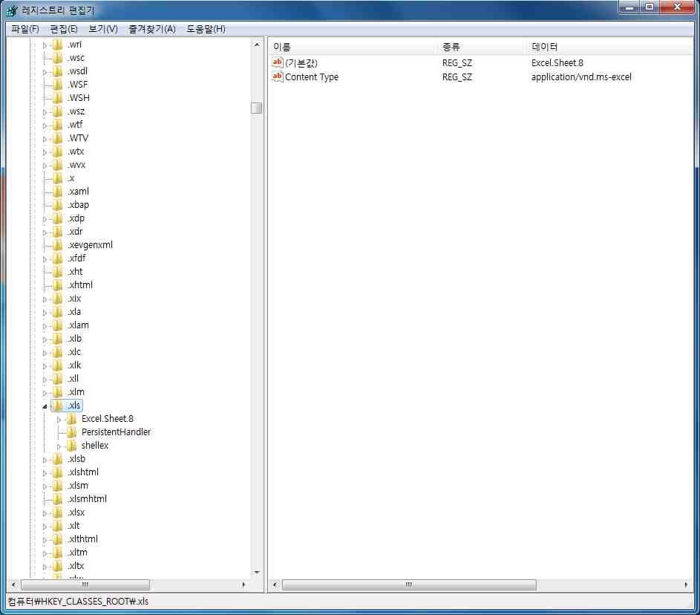This screenshot has height=615, width=700.
Task: Click the folder icon of .wri key
Action: 58,45
